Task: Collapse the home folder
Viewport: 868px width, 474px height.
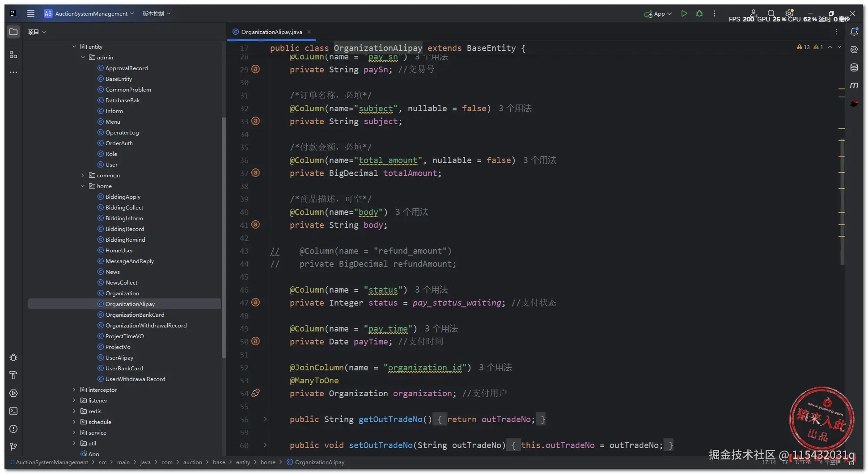Action: [x=83, y=186]
